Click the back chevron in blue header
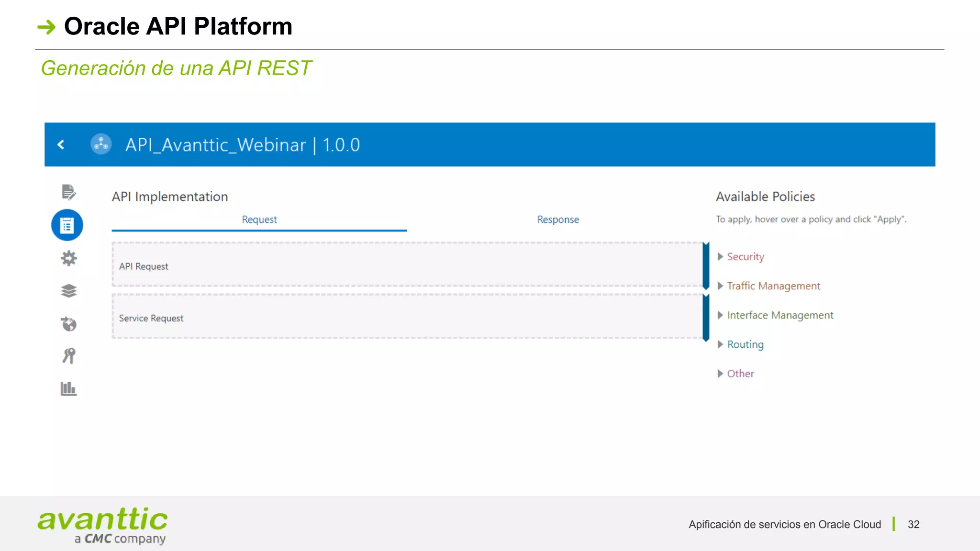Viewport: 980px width, 551px height. [x=61, y=144]
